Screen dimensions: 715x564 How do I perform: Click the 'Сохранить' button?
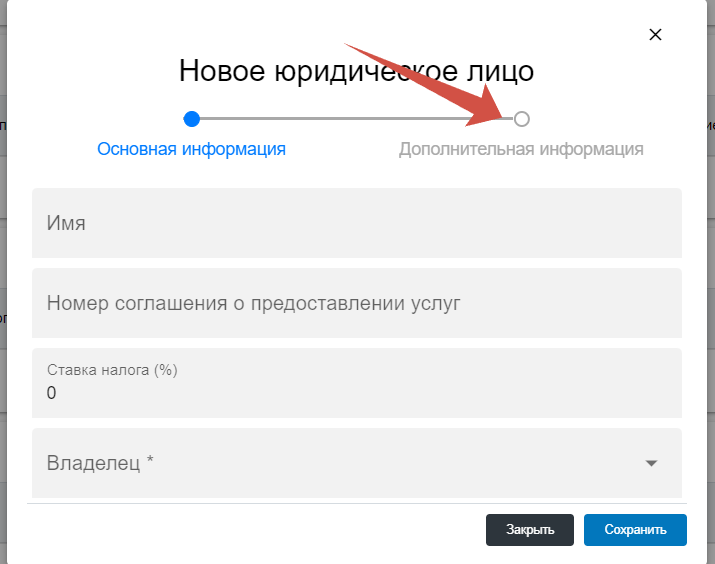pos(635,530)
